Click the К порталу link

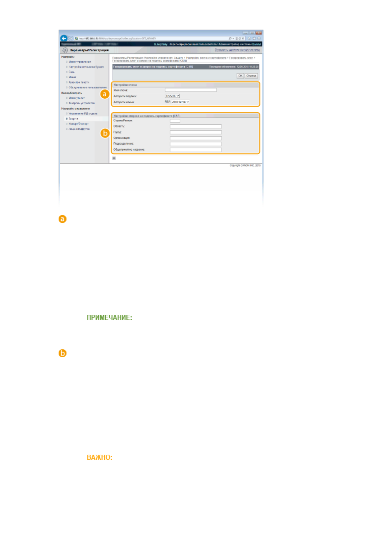161,44
